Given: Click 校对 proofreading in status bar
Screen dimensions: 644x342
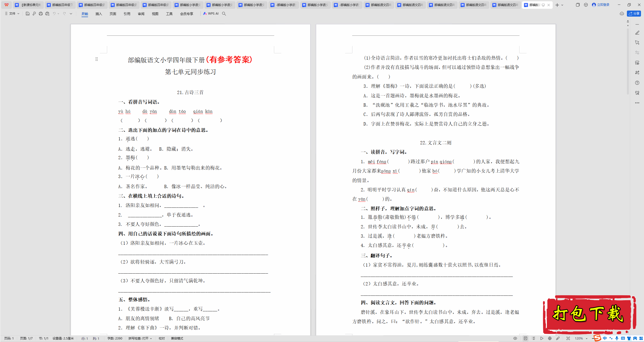Looking at the screenshot, I should (x=162, y=338).
